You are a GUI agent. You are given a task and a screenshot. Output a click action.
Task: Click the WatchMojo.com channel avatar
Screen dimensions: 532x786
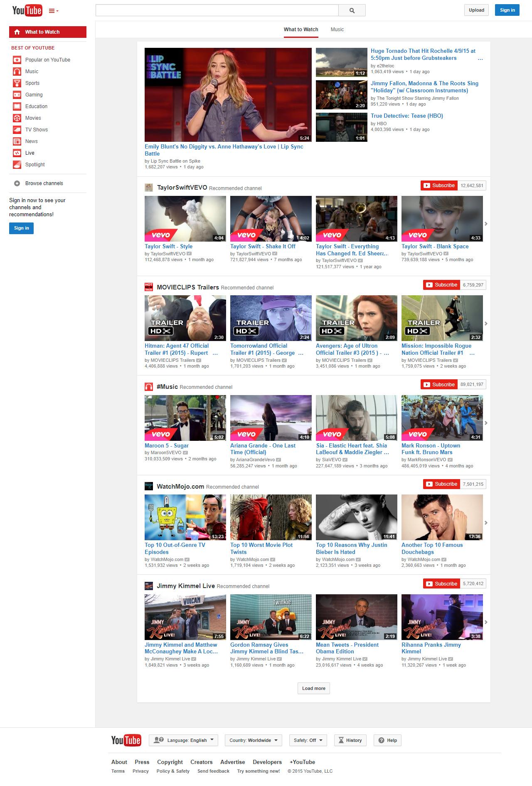[149, 486]
